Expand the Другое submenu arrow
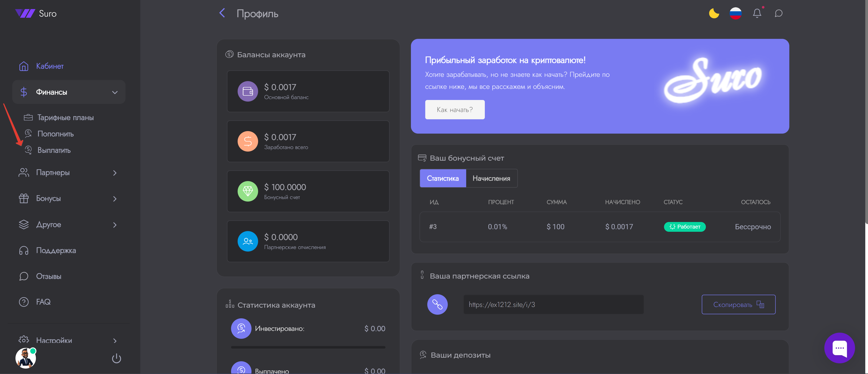This screenshot has width=868, height=374. pyautogui.click(x=115, y=224)
